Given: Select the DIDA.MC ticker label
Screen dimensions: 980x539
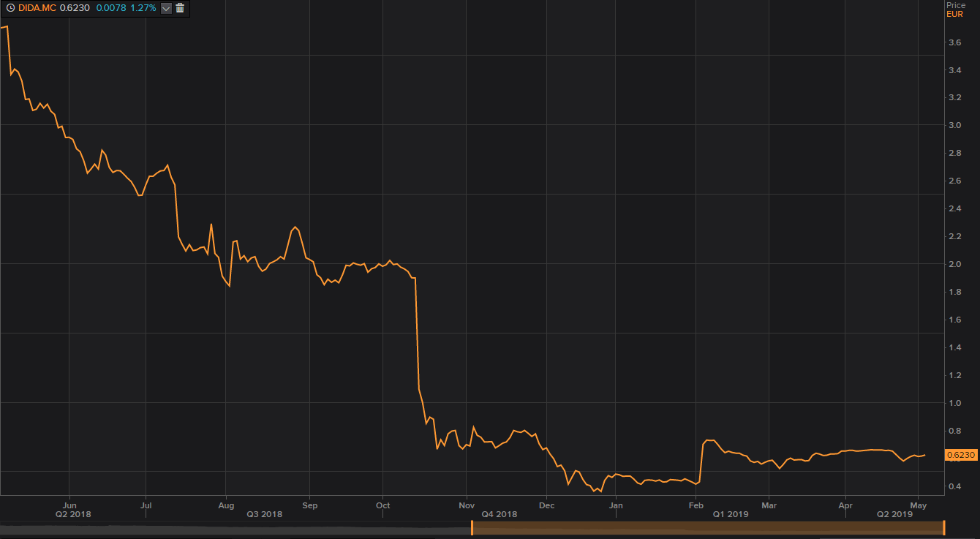Looking at the screenshot, I should coord(37,8).
